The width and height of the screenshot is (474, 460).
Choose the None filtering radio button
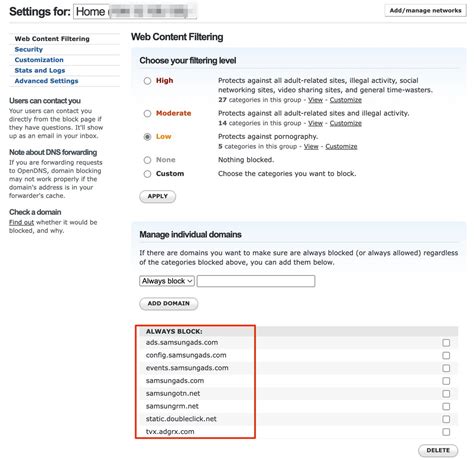tap(147, 160)
